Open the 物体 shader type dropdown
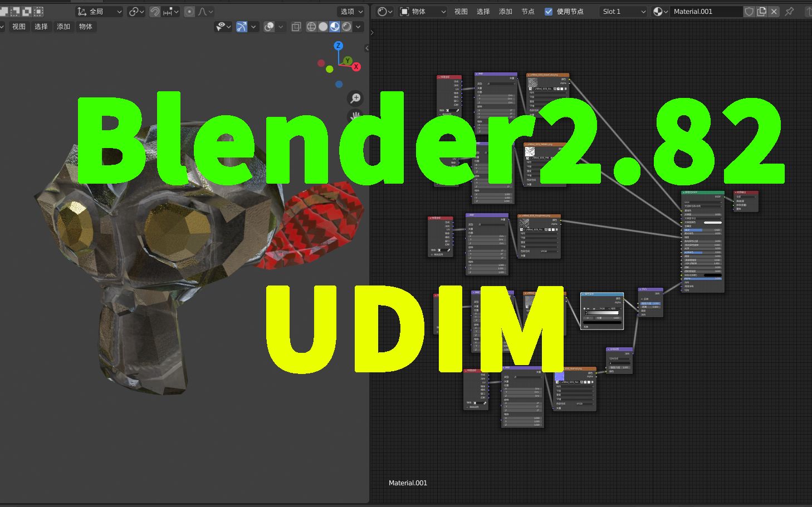 click(423, 11)
